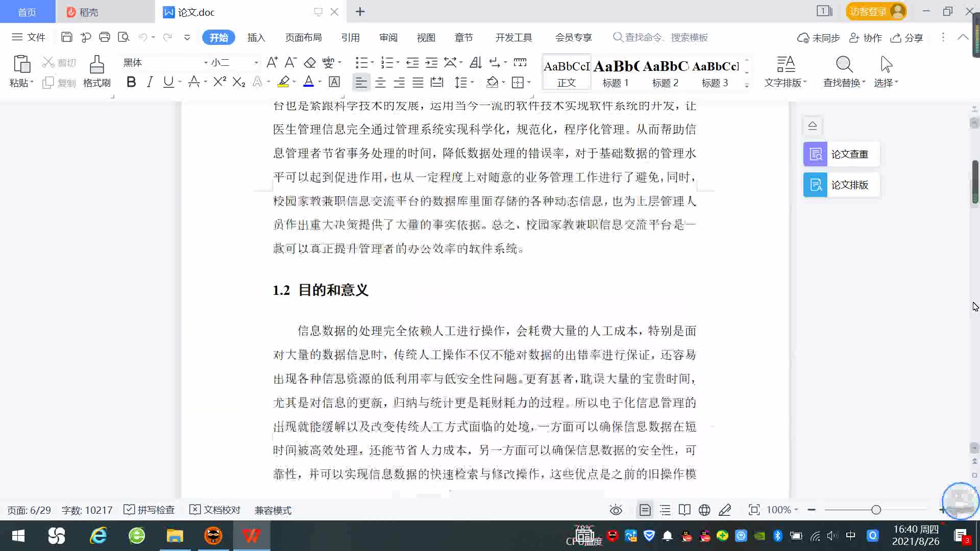
Task: Click the print icon in quick toolbar
Action: (x=105, y=37)
